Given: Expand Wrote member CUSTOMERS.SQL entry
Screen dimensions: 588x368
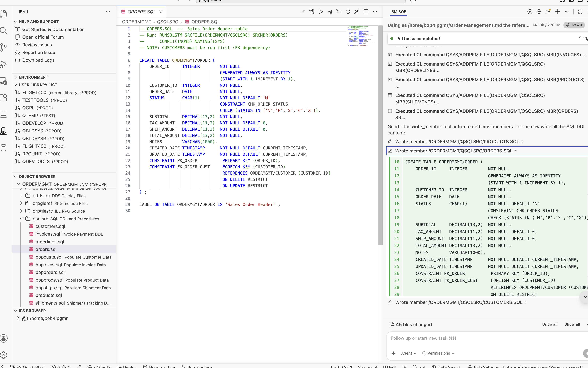Looking at the screenshot, I should (457, 302).
